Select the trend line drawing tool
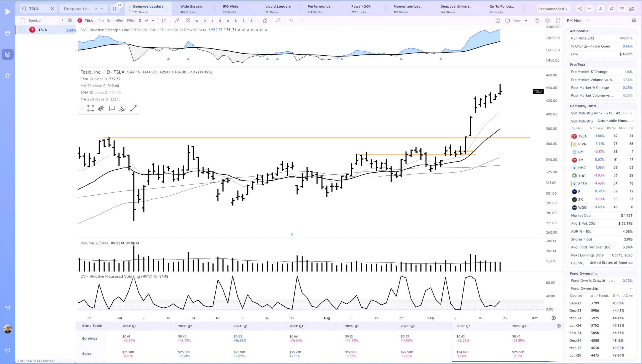Screen dimensions: 642x364 (x=133, y=108)
